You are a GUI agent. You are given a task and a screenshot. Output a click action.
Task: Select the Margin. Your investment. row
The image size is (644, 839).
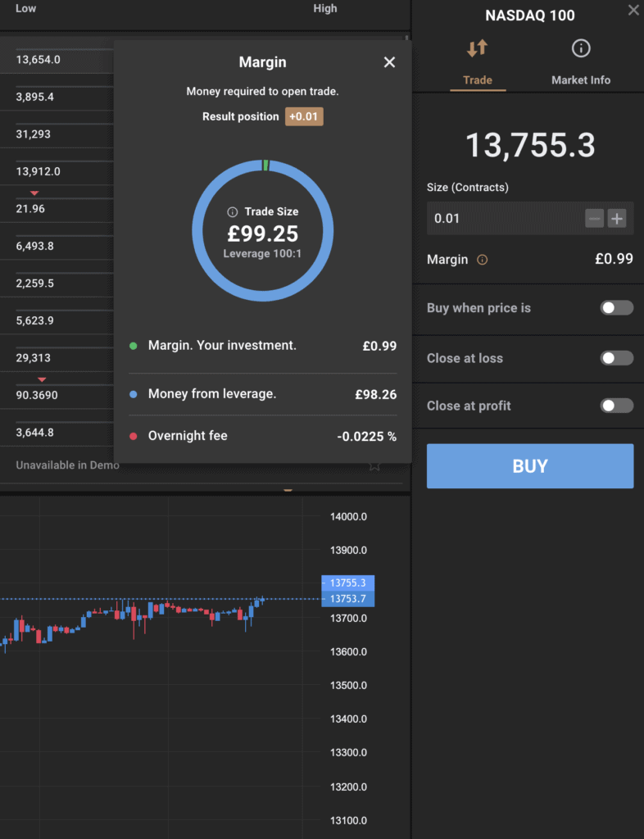tap(263, 346)
